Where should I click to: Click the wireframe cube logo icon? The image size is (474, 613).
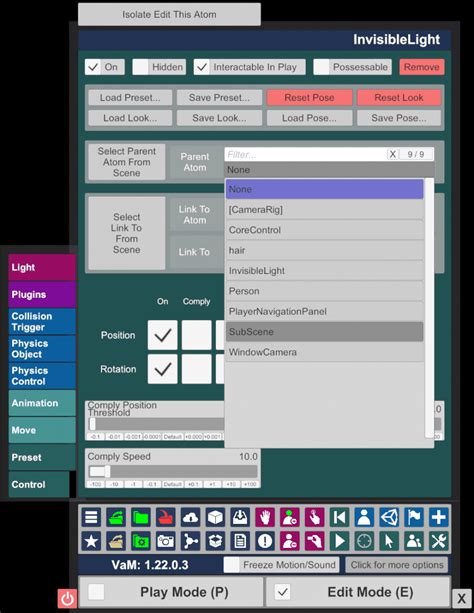tap(390, 517)
